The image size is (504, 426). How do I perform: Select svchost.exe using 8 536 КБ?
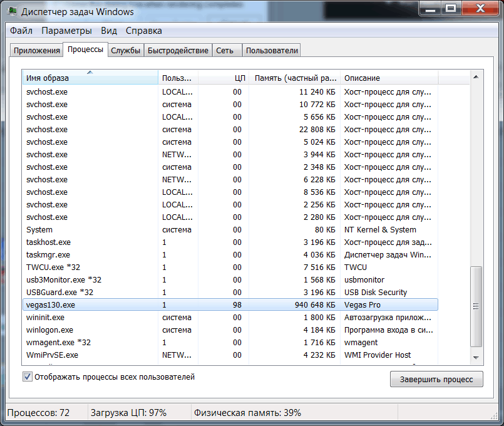pos(230,192)
